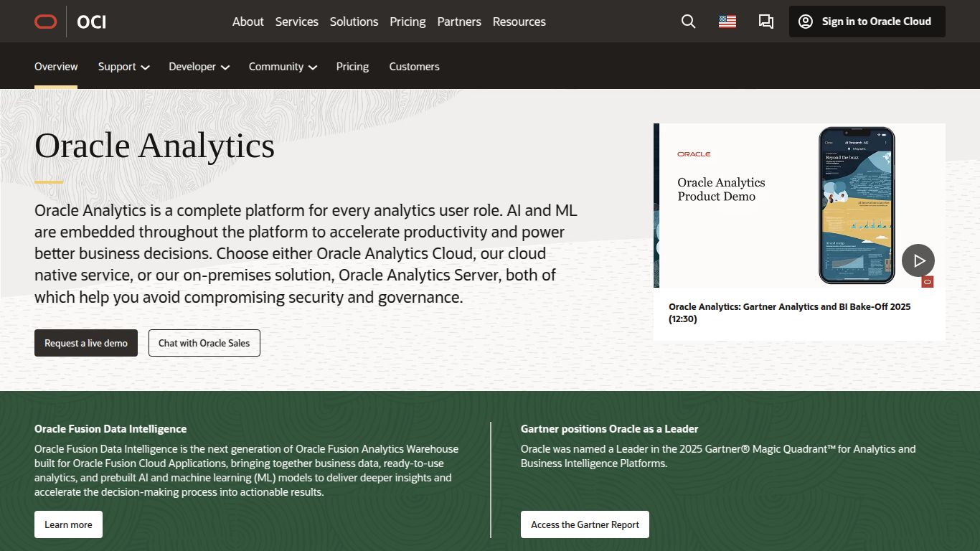Click Chat with Oracle Sales
Viewport: 980px width, 551px height.
(x=204, y=343)
